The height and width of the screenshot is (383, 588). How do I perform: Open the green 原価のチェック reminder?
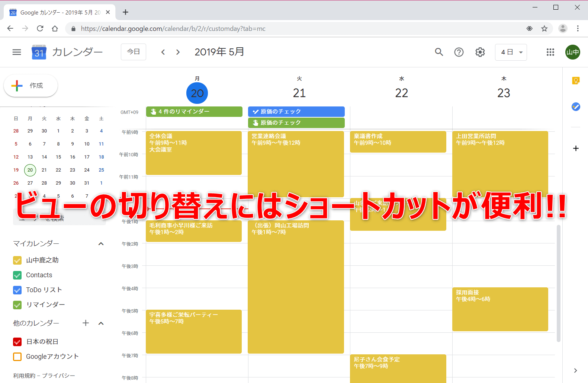[296, 123]
